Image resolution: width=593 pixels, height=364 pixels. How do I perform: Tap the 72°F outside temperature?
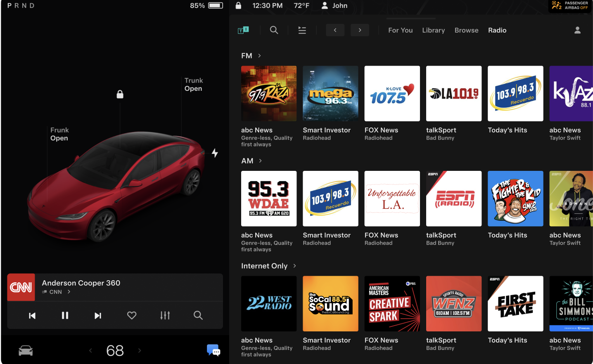pyautogui.click(x=301, y=5)
